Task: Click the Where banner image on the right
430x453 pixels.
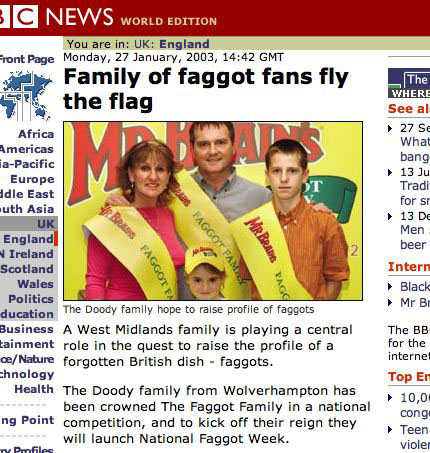Action: point(409,83)
